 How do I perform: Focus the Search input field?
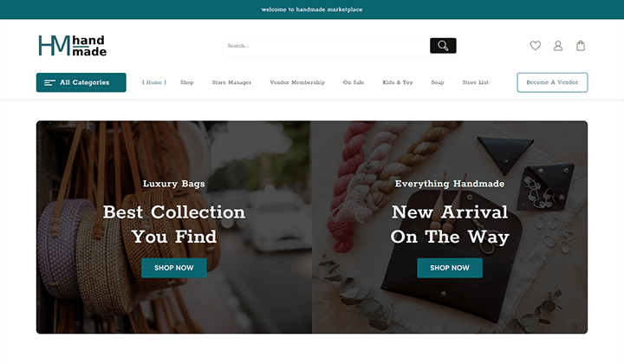tap(327, 46)
